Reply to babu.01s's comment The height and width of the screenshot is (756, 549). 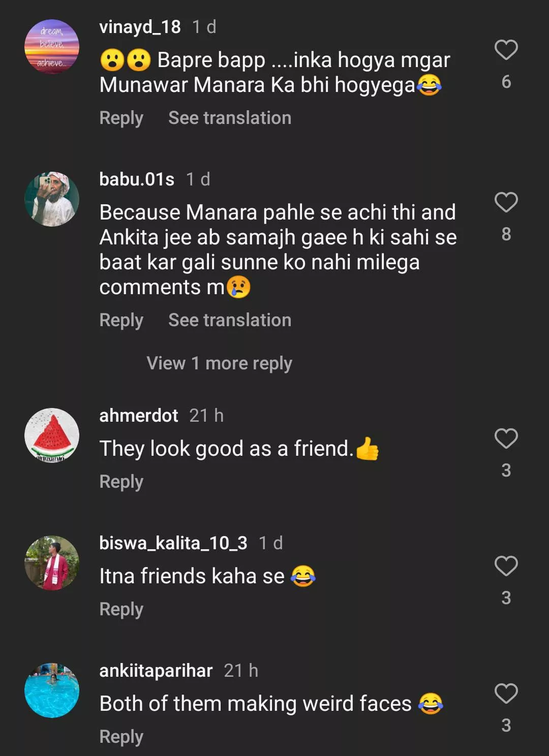coord(121,320)
